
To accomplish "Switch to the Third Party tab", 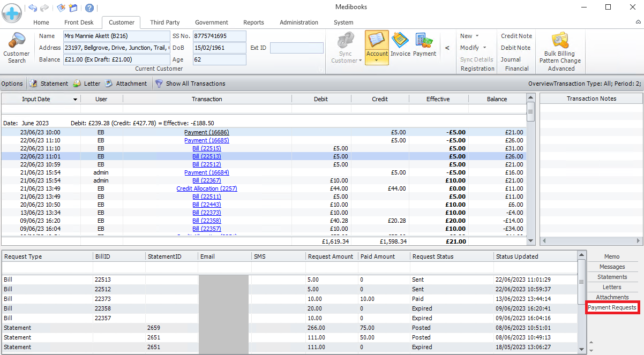I will (x=164, y=22).
